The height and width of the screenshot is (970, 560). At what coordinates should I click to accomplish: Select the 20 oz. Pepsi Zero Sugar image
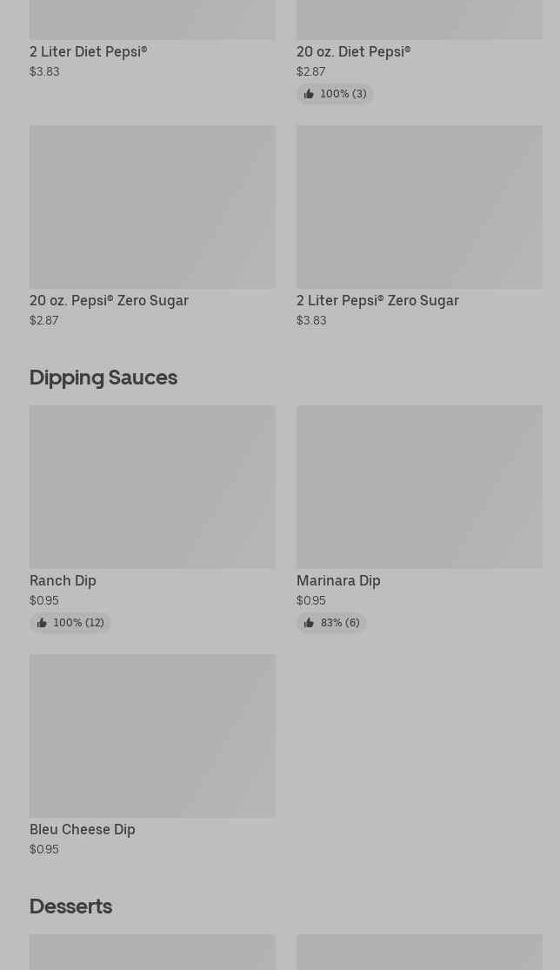pos(153,207)
